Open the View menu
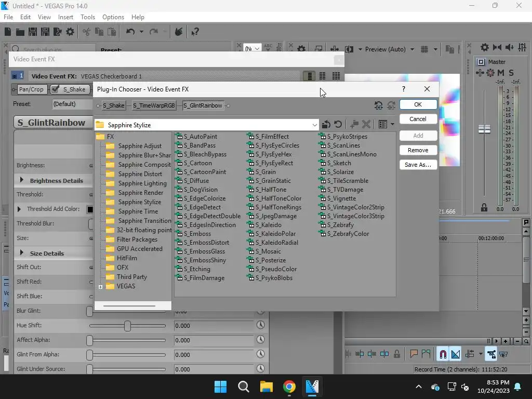The image size is (532, 399). pyautogui.click(x=44, y=17)
